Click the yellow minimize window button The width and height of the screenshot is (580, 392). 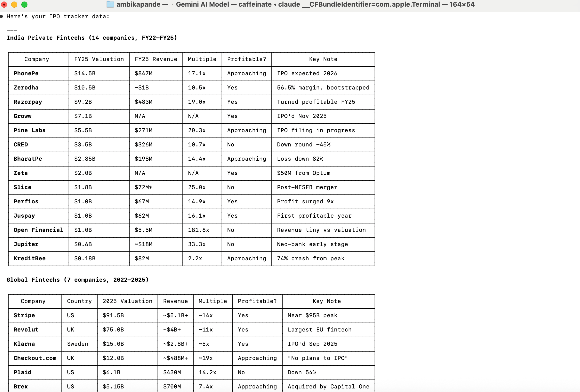tap(14, 4)
